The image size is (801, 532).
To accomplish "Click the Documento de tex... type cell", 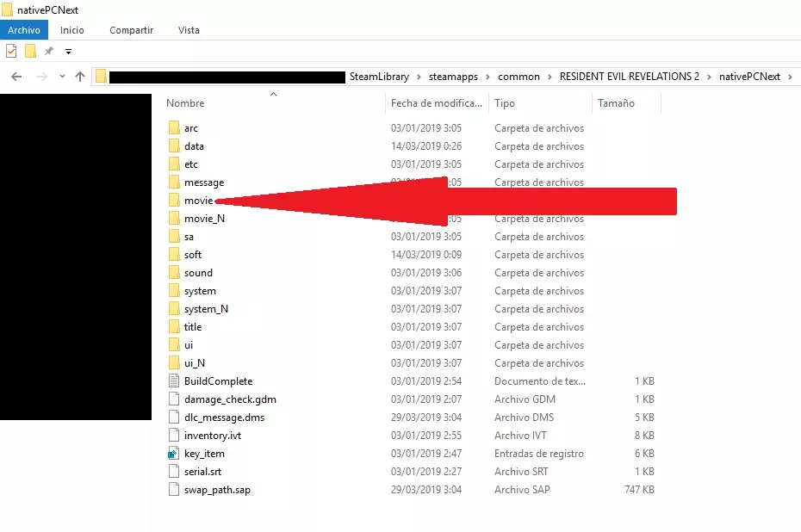I will pyautogui.click(x=540, y=380).
